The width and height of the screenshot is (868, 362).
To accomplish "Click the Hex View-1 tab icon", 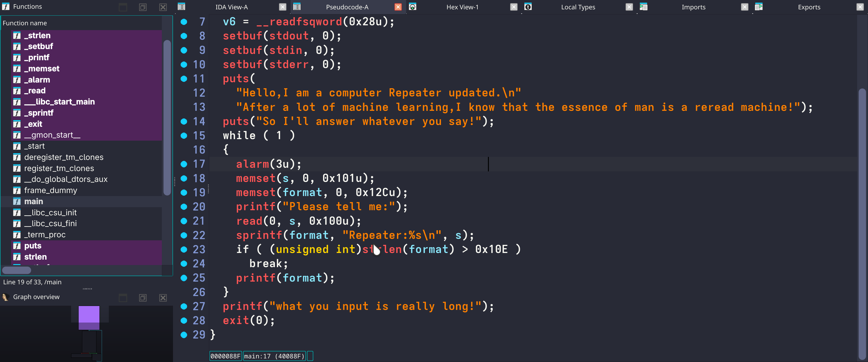I will [x=412, y=7].
